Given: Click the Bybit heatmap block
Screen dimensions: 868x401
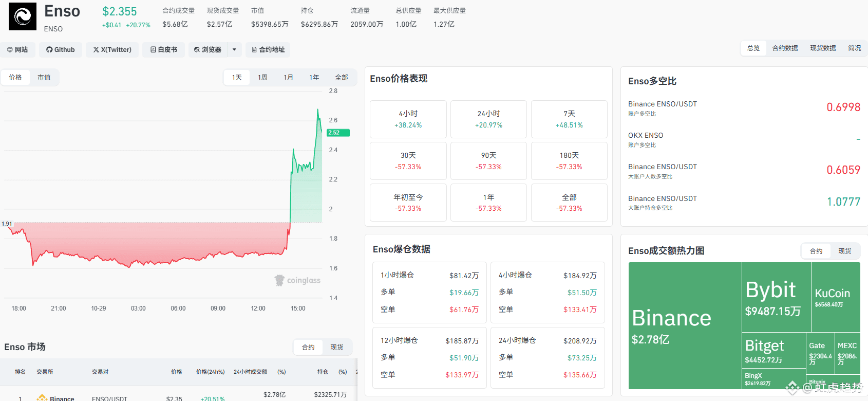Looking at the screenshot, I should 777,297.
